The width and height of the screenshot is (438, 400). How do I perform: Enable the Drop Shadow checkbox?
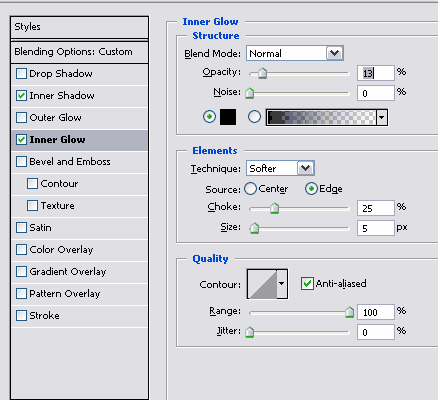pos(21,74)
